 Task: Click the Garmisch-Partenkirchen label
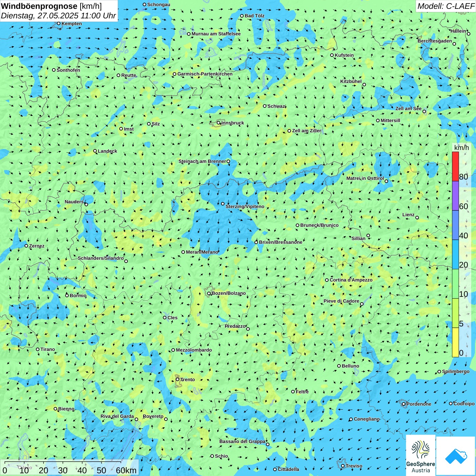pyautogui.click(x=205, y=74)
